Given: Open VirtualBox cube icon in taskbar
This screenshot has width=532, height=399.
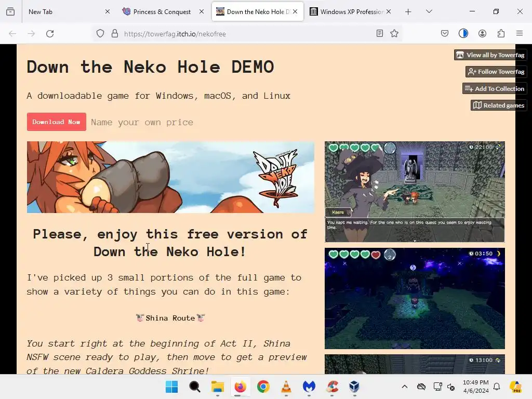Looking at the screenshot, I should click(354, 387).
